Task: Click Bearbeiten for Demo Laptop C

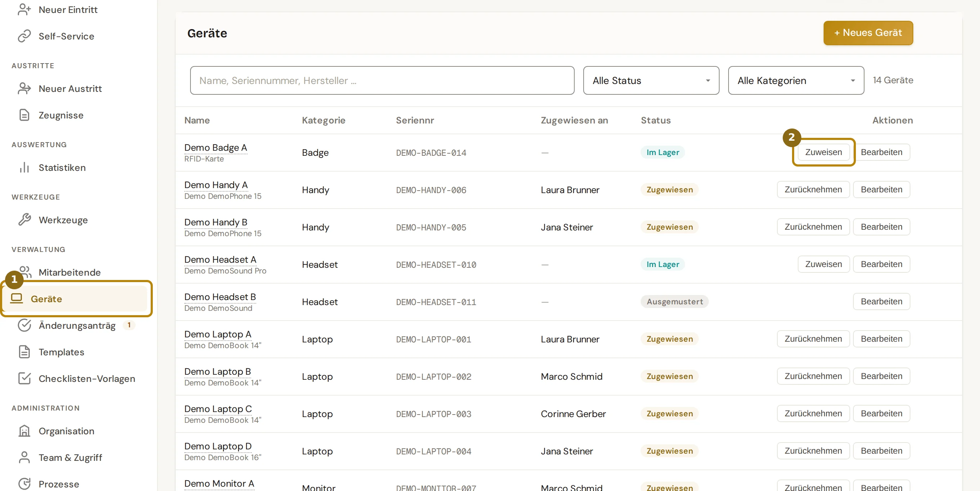Action: tap(881, 413)
